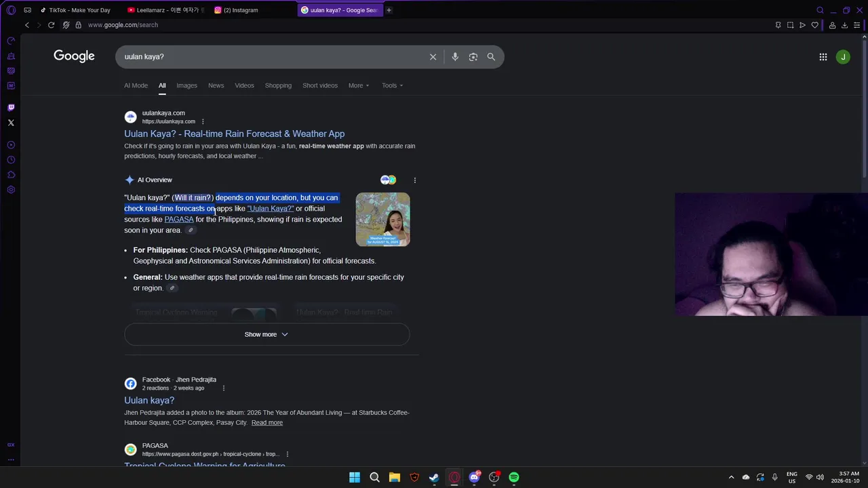Take a snapshot with the capture icon

tap(790, 25)
